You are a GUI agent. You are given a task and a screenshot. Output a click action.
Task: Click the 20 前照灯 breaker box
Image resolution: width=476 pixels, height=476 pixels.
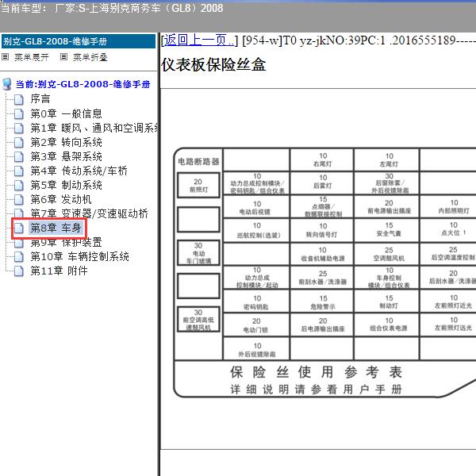(x=198, y=186)
